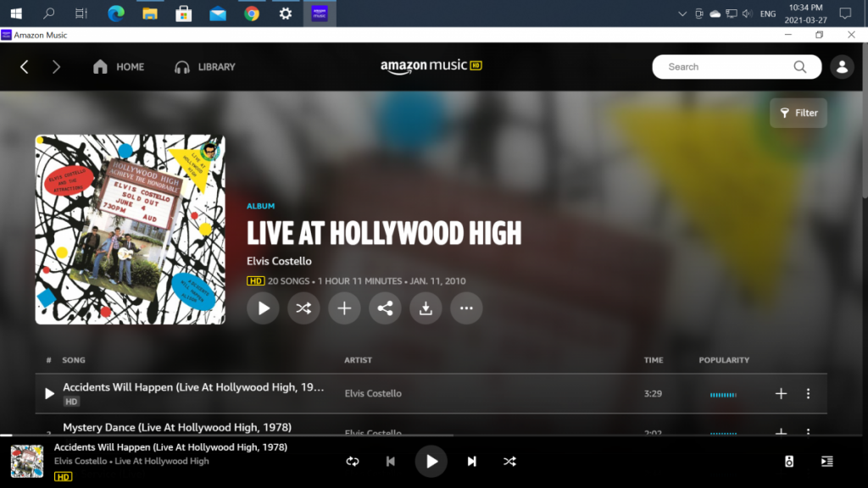Open the speaker output device icon
This screenshot has height=488, width=868.
789,462
